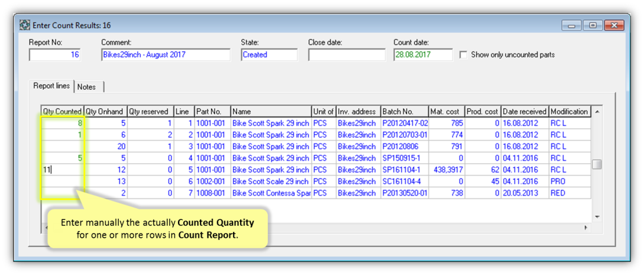Click the Qty Onhand column header

105,111
